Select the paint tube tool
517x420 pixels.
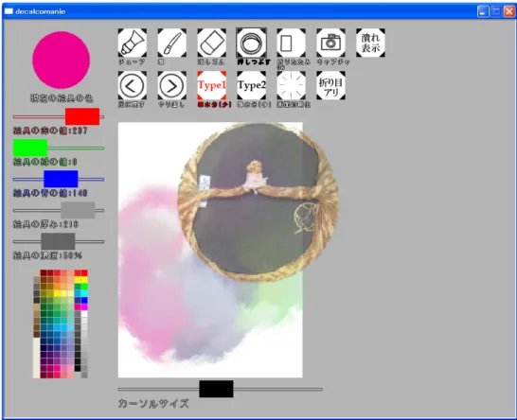click(x=133, y=43)
